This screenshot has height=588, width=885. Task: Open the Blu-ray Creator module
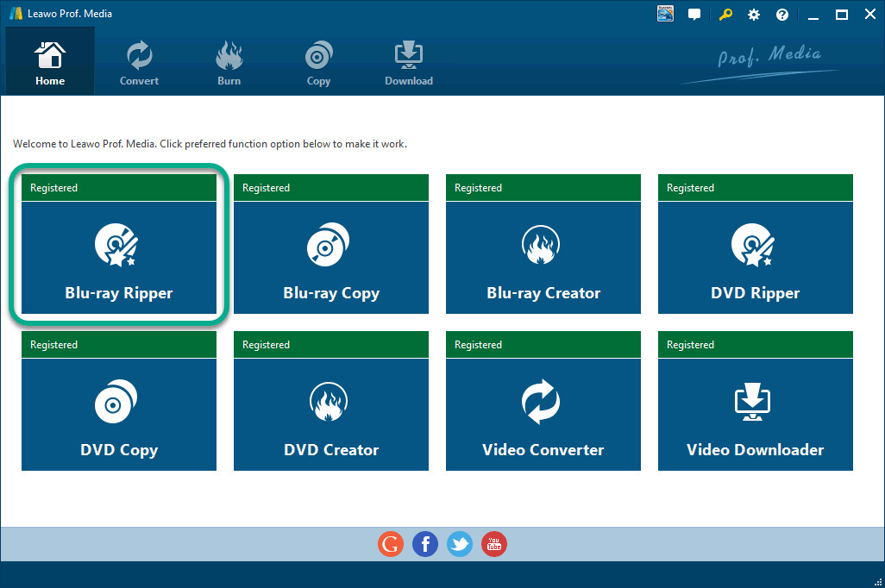pyautogui.click(x=543, y=244)
